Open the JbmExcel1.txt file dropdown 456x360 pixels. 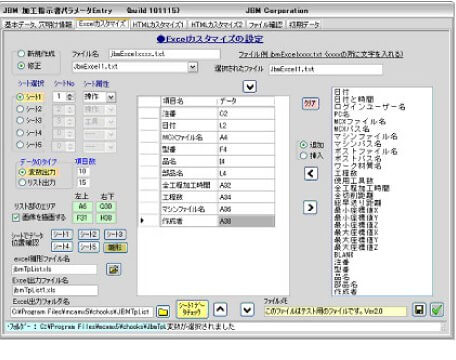(193, 67)
